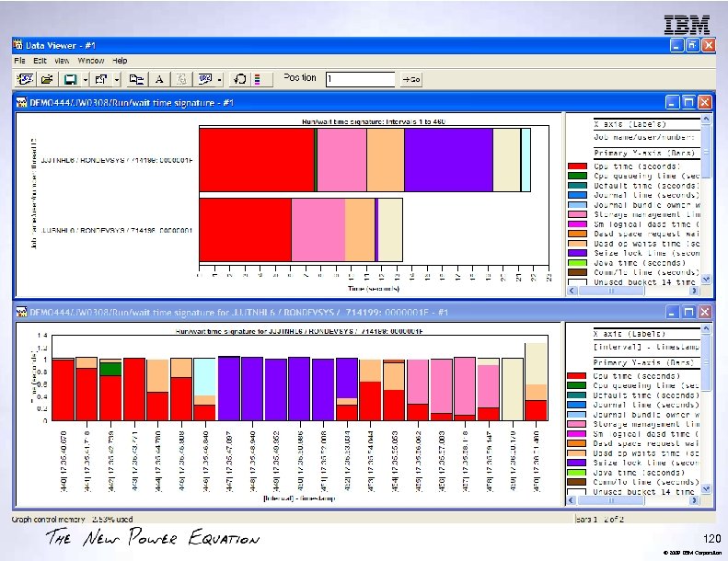Click 'X axis (Labels)' heading in upper legend

(x=630, y=124)
